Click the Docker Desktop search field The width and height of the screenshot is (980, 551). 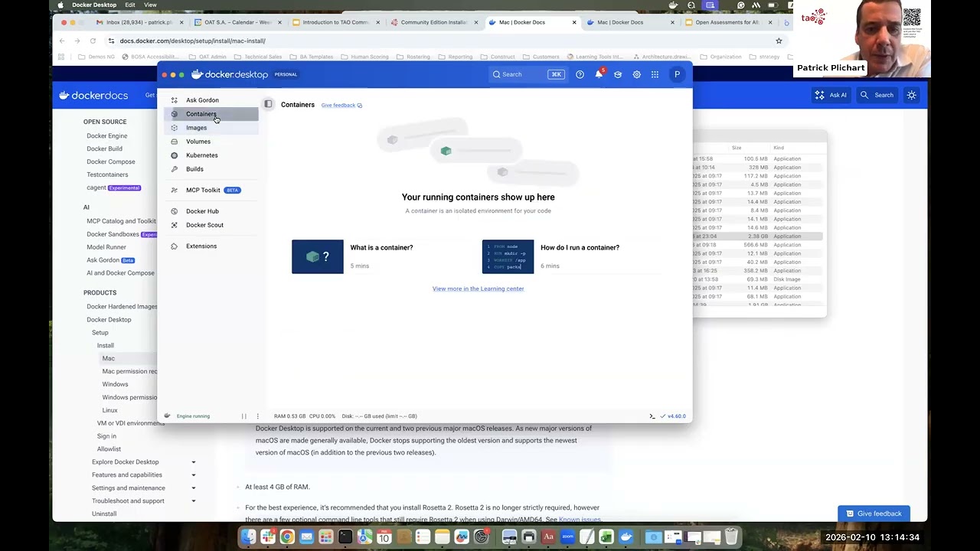coord(528,74)
